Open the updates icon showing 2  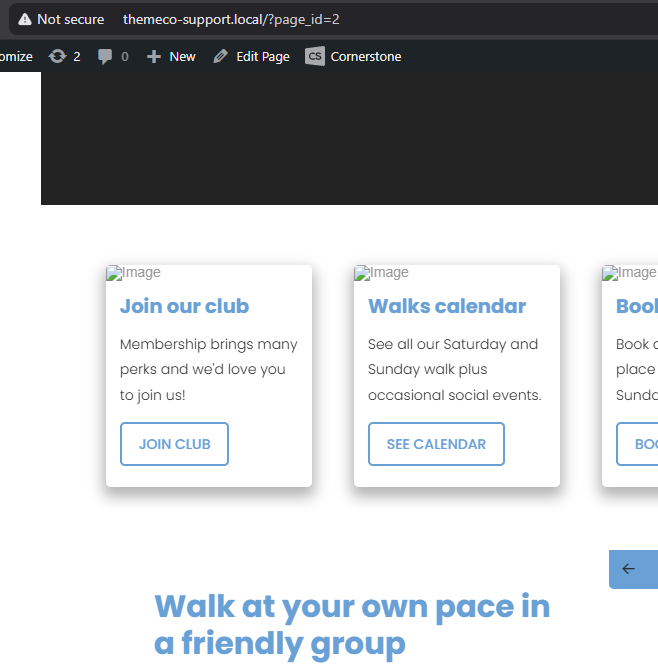pyautogui.click(x=58, y=56)
